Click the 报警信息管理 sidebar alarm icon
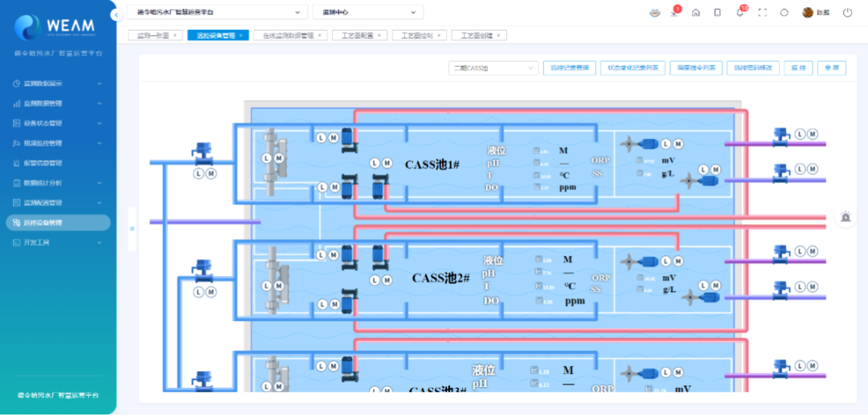The width and height of the screenshot is (868, 416). [17, 163]
